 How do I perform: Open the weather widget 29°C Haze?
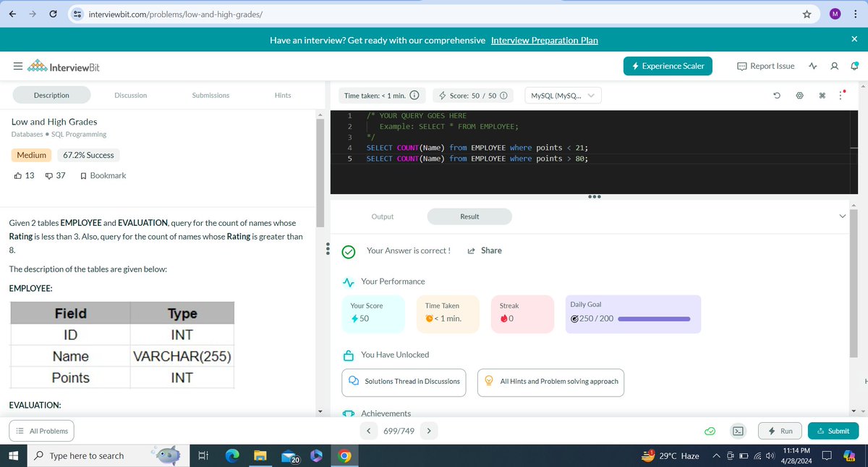pyautogui.click(x=670, y=456)
